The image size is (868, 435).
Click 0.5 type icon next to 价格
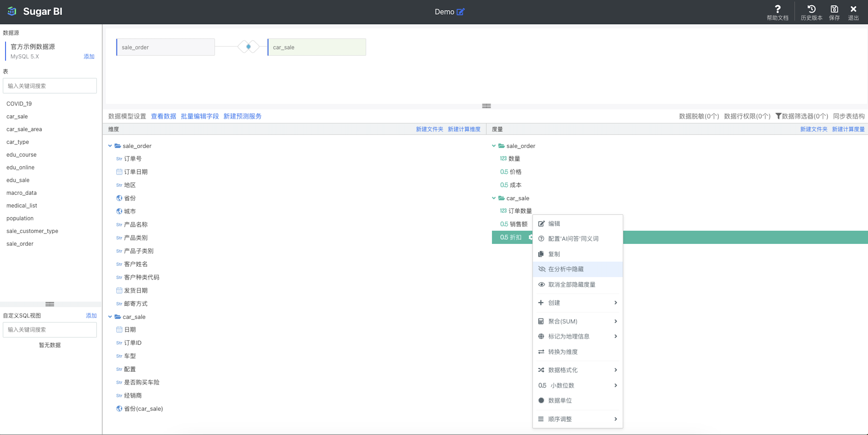pyautogui.click(x=504, y=172)
